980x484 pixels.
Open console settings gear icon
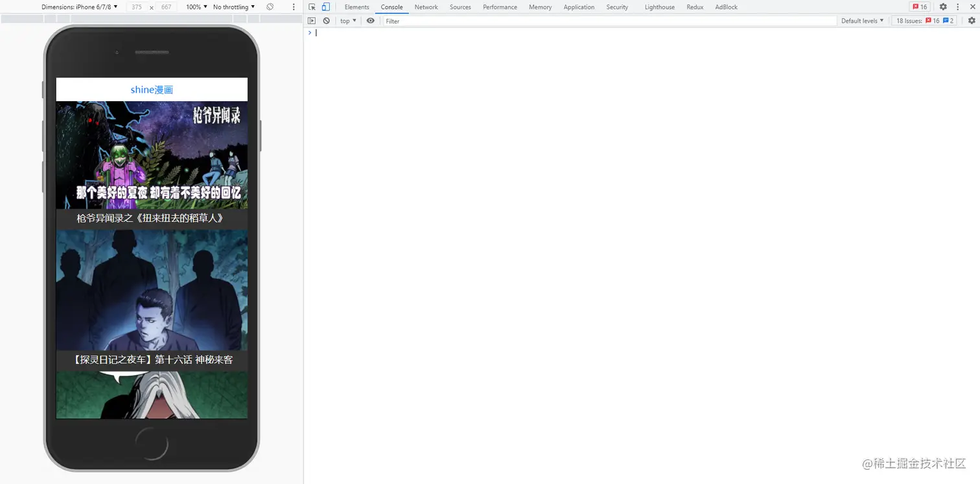coord(972,21)
